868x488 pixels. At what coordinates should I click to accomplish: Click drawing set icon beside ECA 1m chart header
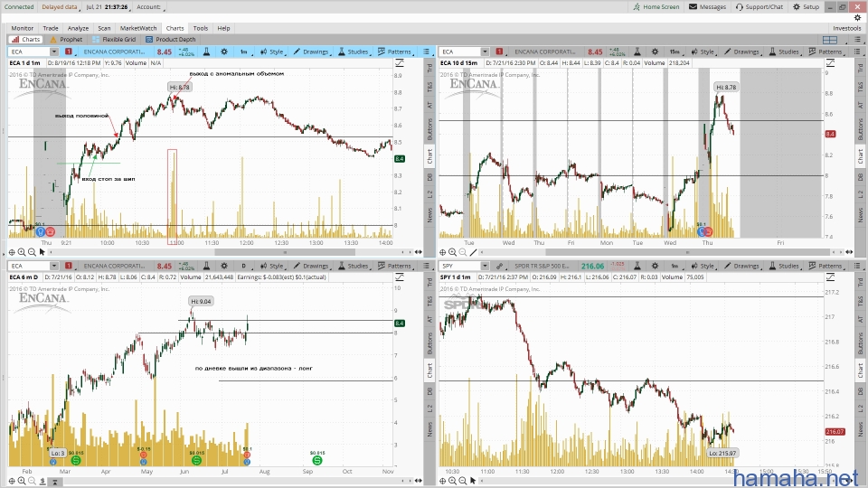click(400, 63)
